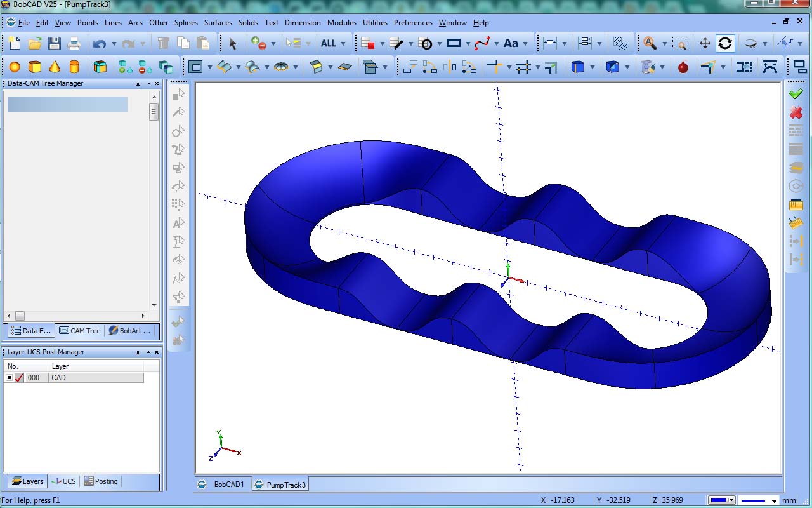Select the cone solid tool
The width and height of the screenshot is (812, 508).
click(55, 67)
